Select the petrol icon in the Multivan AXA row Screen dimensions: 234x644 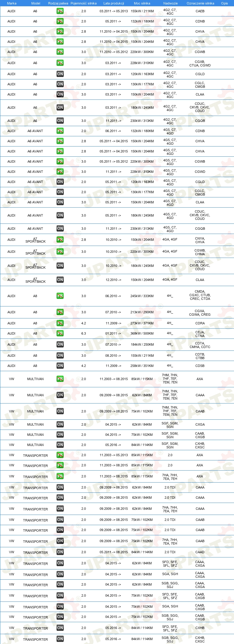pos(60,379)
